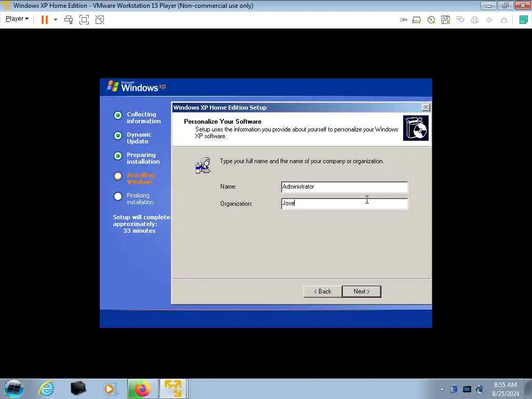
Task: Send Ctrl+Alt+Del to the virtual machine
Action: coord(69,20)
